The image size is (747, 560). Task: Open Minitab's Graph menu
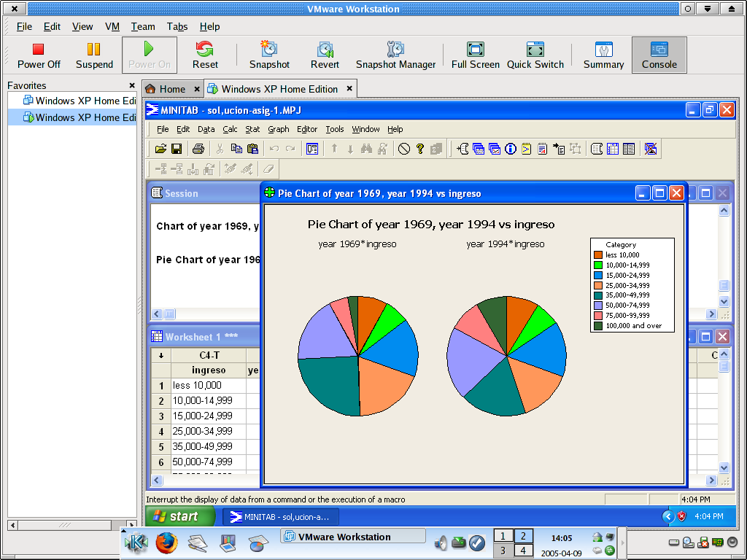tap(278, 129)
